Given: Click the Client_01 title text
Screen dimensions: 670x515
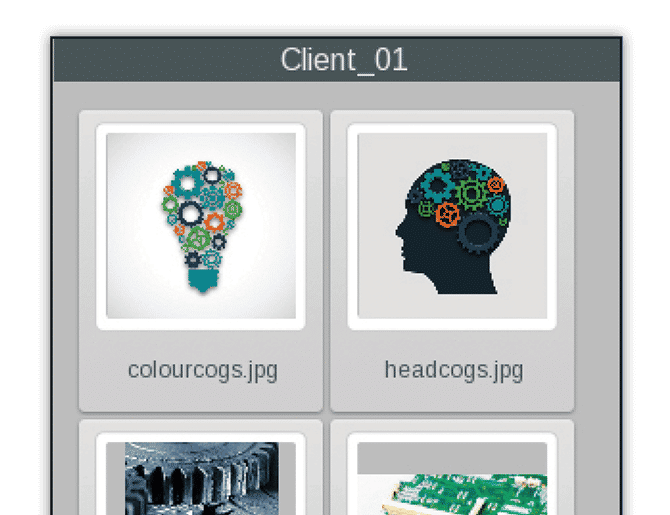Looking at the screenshot, I should click(344, 59).
